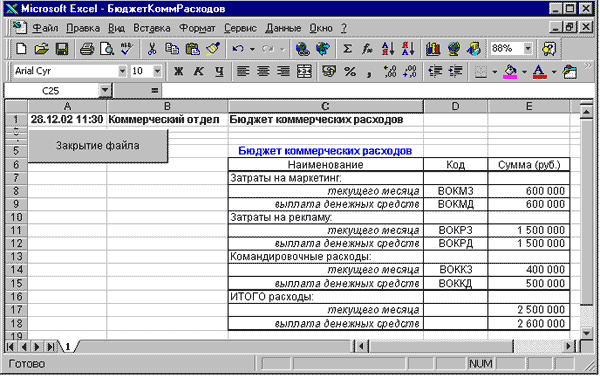Open the Fill Color dropdown arrow
This screenshot has width=600, height=378.
point(524,72)
